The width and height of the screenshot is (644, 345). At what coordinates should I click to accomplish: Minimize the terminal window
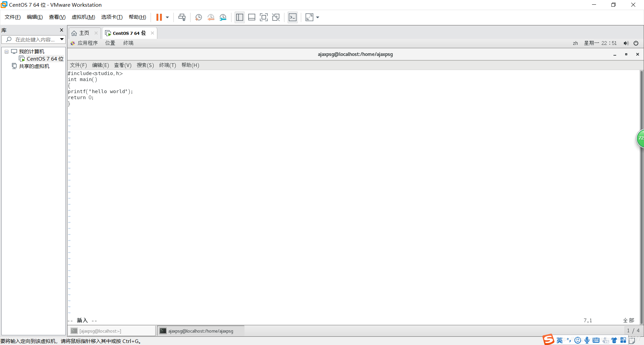(x=615, y=55)
